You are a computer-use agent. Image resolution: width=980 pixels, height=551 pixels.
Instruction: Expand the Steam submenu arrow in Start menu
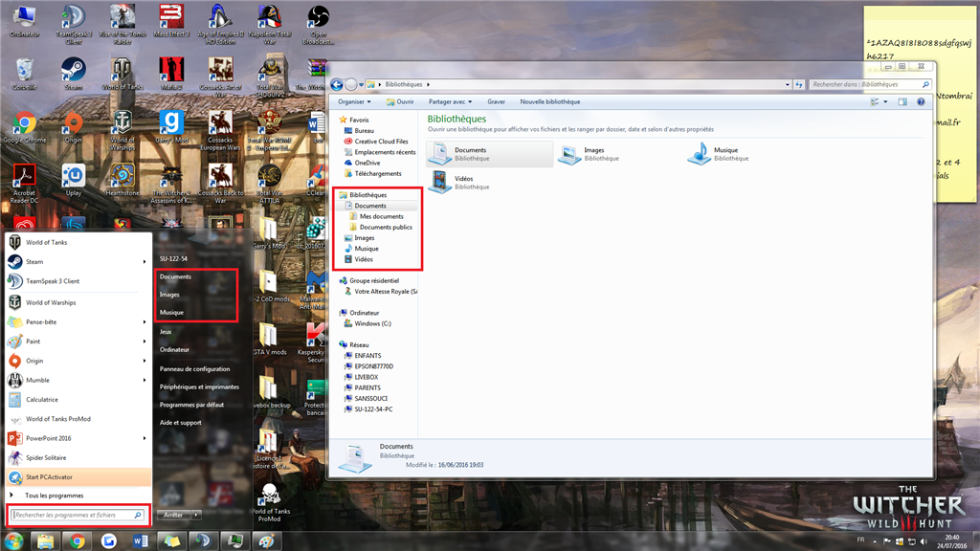(x=145, y=262)
